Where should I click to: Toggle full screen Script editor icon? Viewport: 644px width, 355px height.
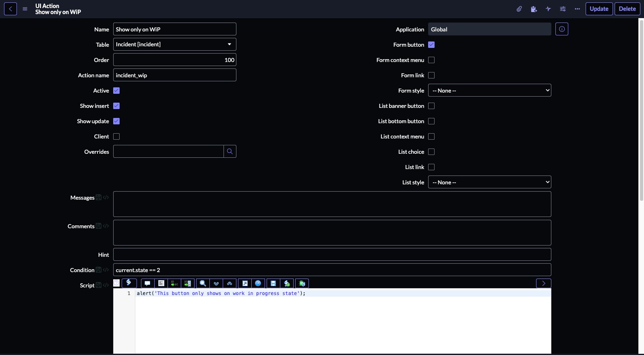(x=245, y=283)
